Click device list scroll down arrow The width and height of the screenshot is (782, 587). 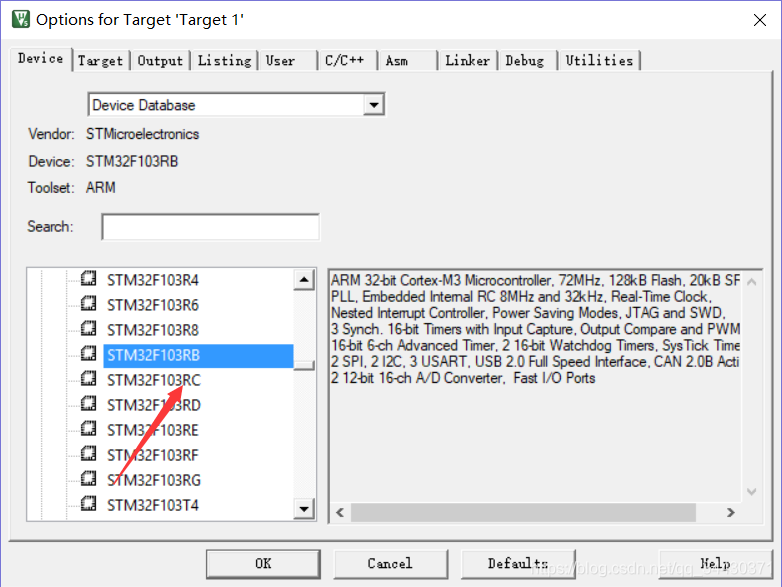[x=304, y=509]
